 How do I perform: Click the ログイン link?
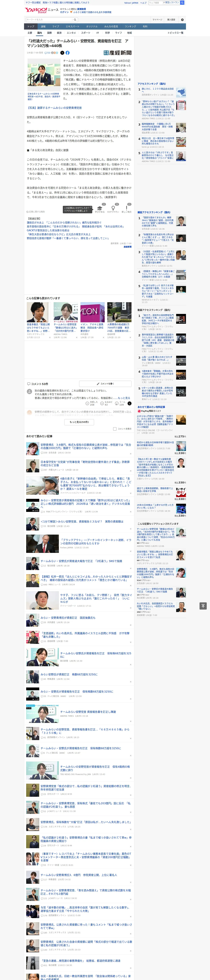point(64,12)
